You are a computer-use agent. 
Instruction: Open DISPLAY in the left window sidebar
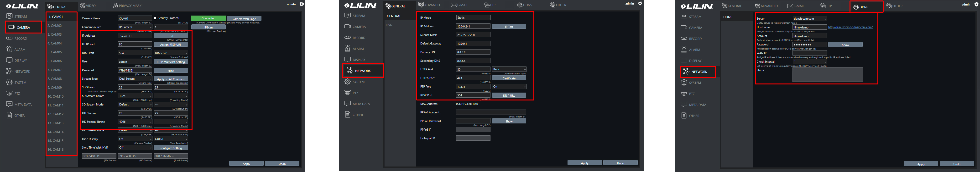coord(17,60)
